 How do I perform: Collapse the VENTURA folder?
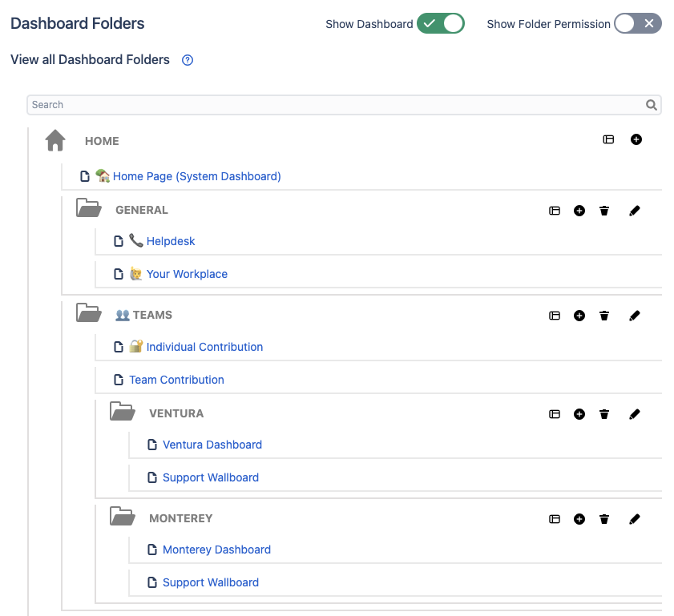122,410
